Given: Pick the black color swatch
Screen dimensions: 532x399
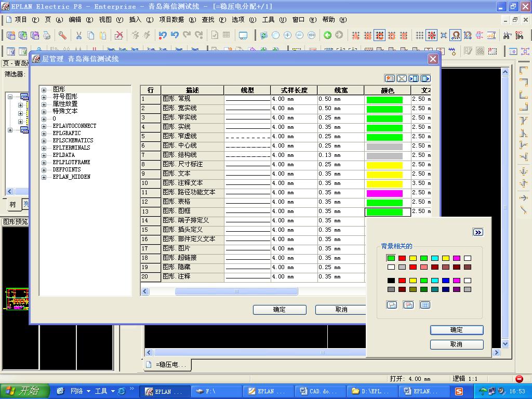Looking at the screenshot, I should pos(391,281).
